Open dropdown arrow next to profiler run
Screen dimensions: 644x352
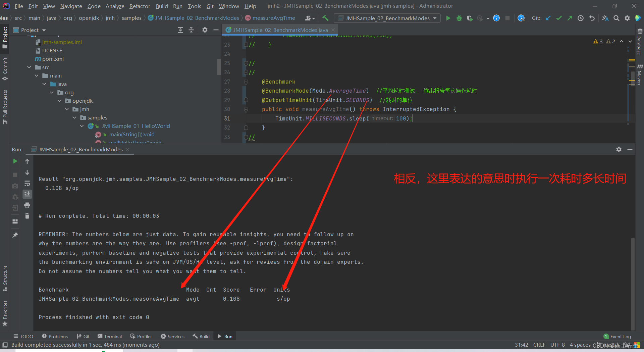(x=488, y=18)
